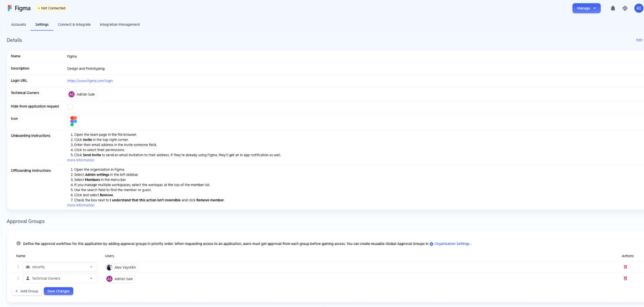
Task: Click the Figma logo icon in header
Action: pyautogui.click(x=10, y=8)
